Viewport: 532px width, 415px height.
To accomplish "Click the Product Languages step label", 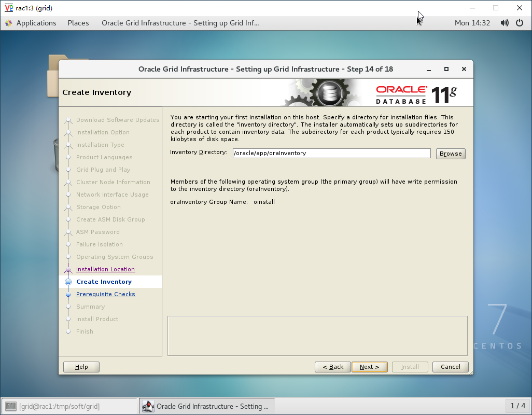I will tap(104, 157).
